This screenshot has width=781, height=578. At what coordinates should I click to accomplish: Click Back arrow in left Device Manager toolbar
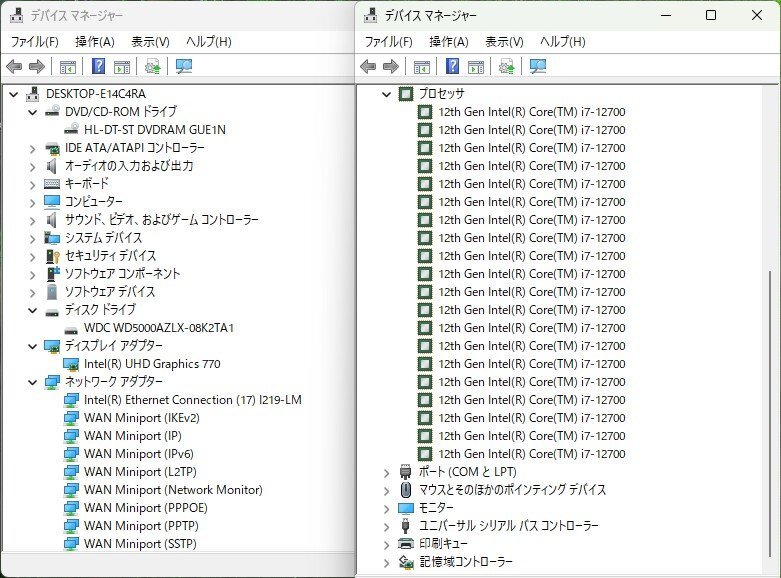pyautogui.click(x=14, y=66)
